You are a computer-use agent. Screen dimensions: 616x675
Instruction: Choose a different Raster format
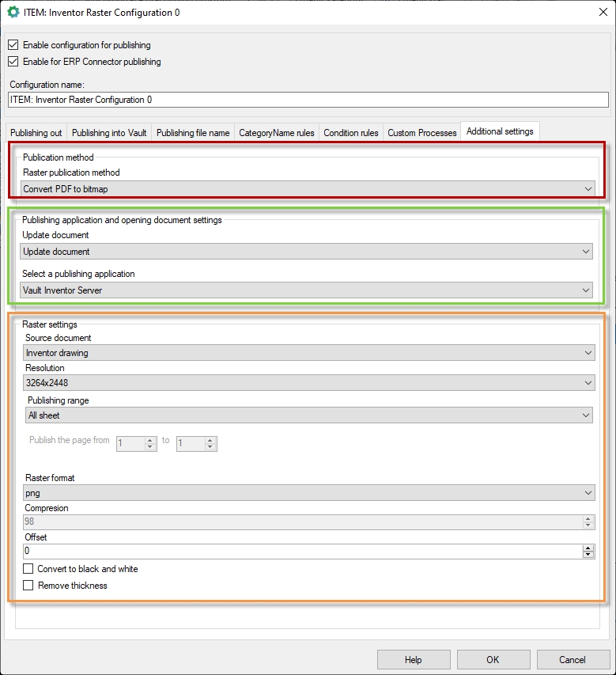coord(309,493)
